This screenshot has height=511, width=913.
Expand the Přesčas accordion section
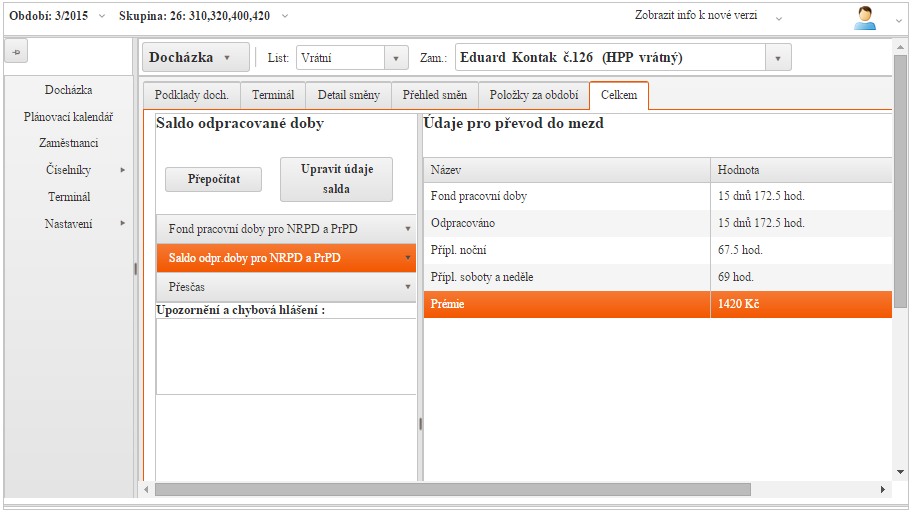(286, 287)
